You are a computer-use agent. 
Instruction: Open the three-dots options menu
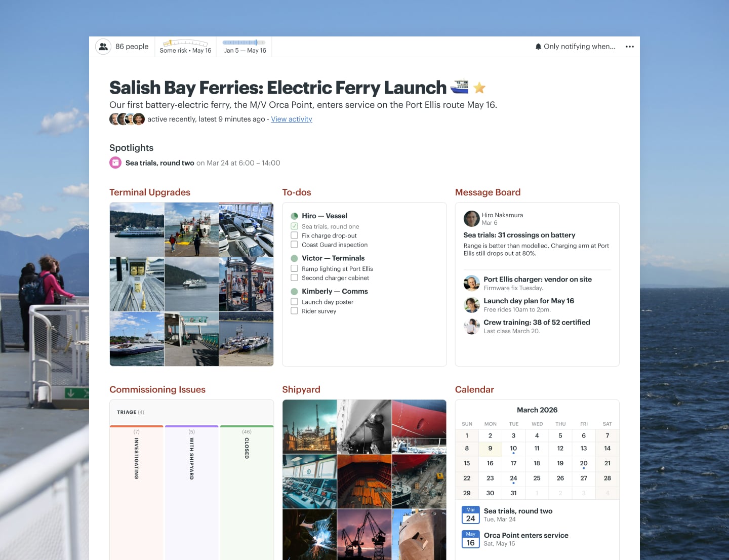pos(630,47)
